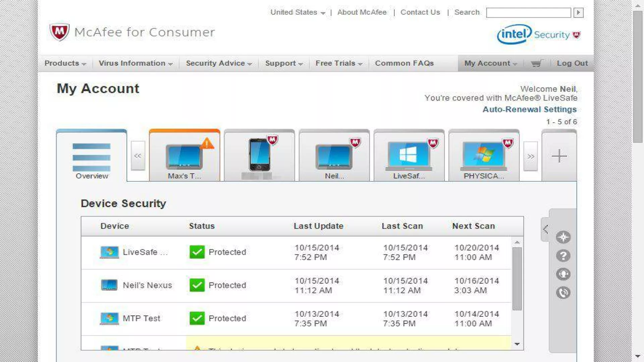Show next devices with >> arrow

530,157
